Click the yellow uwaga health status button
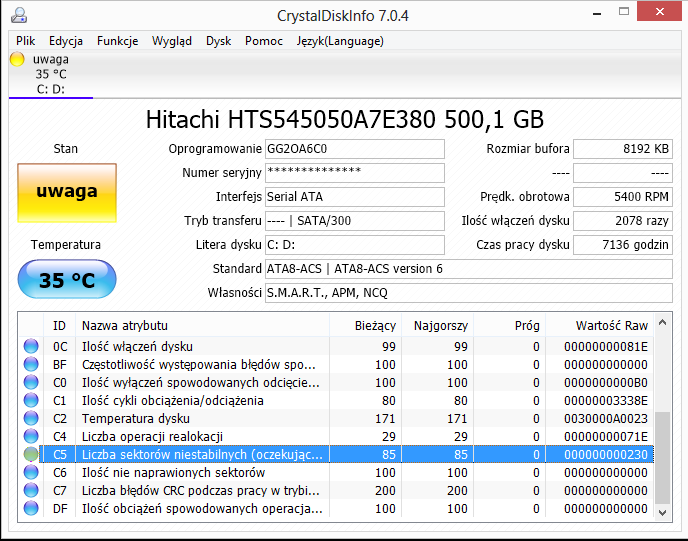 click(67, 193)
